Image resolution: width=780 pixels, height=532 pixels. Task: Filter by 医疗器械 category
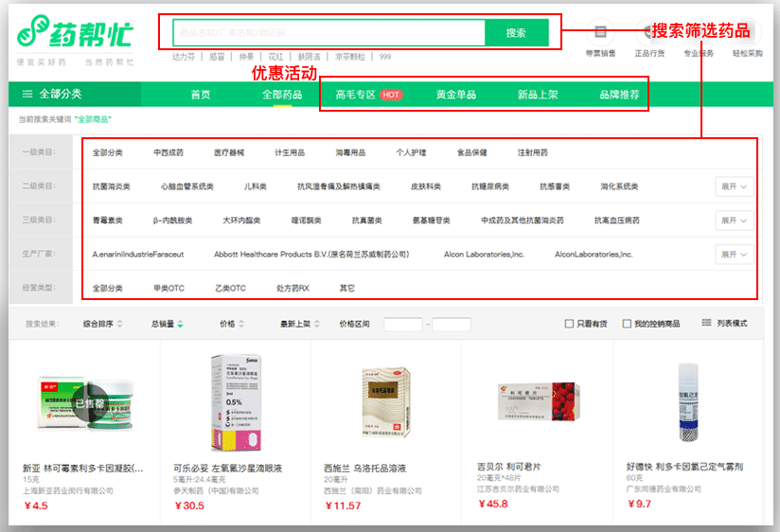click(x=229, y=152)
